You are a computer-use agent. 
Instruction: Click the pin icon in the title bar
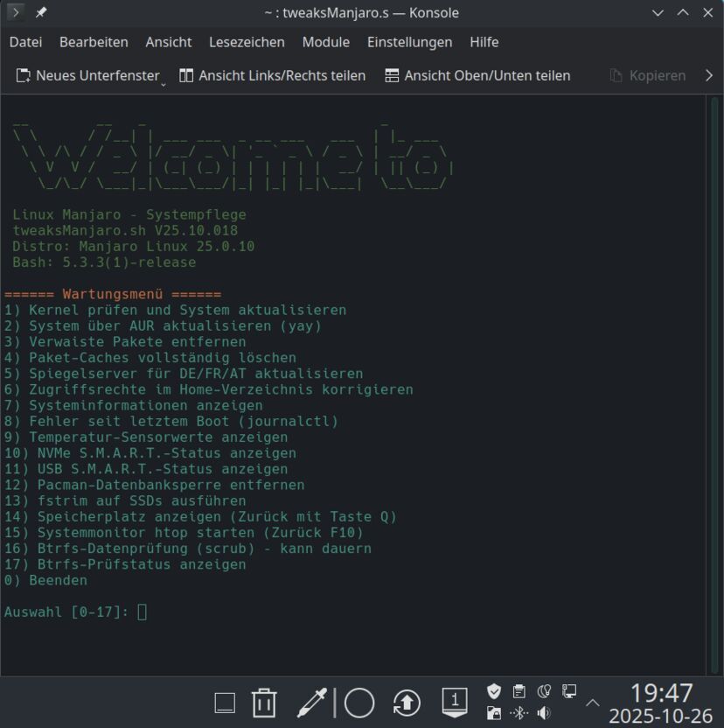coord(41,12)
